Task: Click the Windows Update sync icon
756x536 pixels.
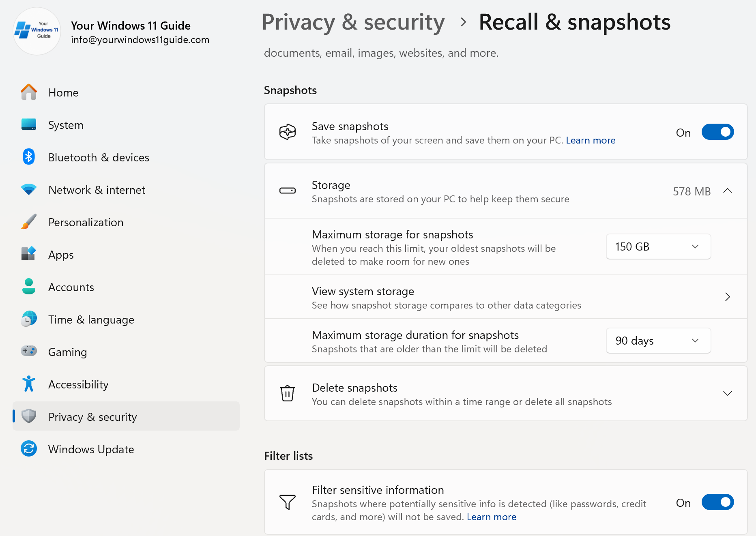Action: [29, 449]
